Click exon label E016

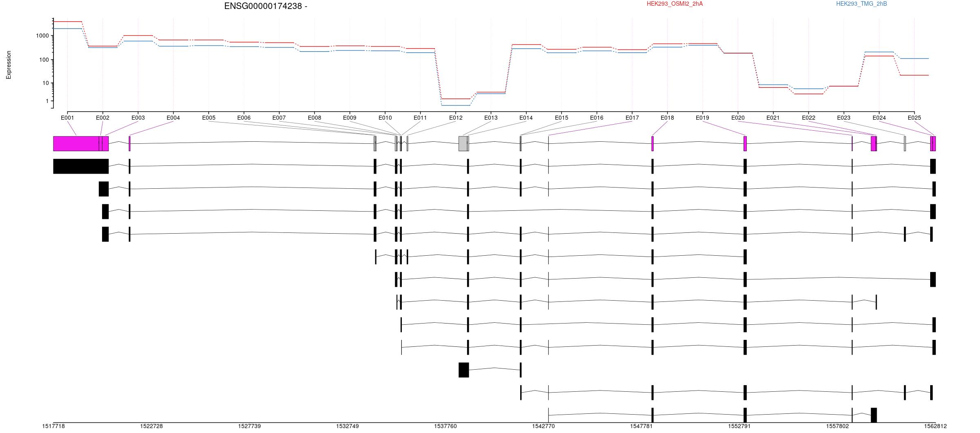(597, 118)
